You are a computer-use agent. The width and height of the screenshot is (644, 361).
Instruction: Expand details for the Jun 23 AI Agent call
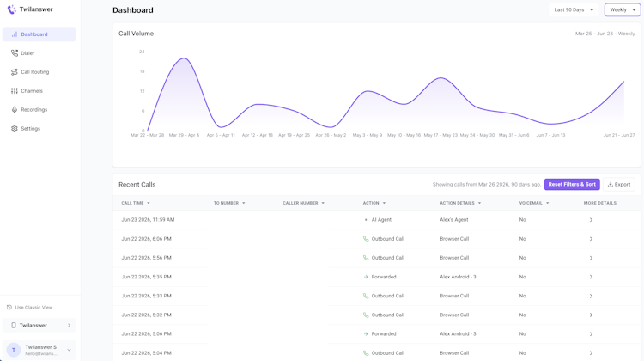pyautogui.click(x=591, y=220)
